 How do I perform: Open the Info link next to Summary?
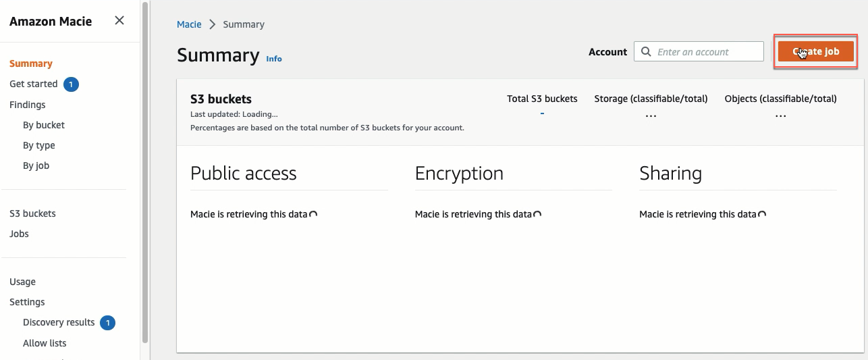coord(274,59)
